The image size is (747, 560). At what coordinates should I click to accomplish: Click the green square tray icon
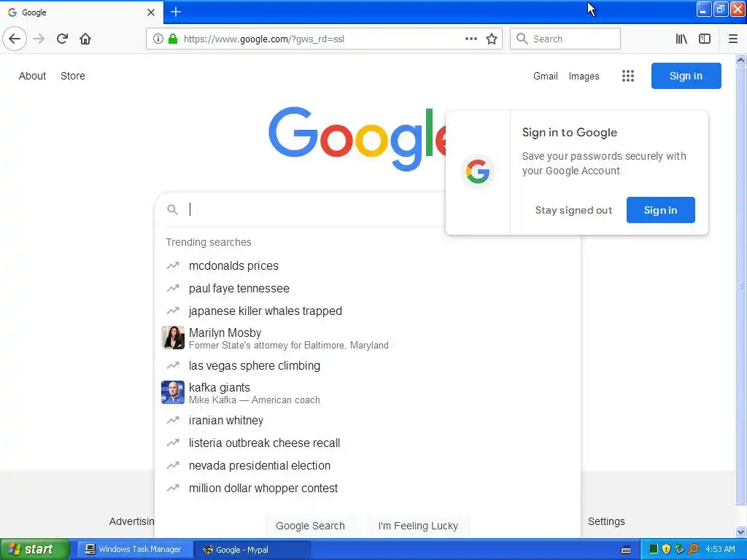pos(653,549)
